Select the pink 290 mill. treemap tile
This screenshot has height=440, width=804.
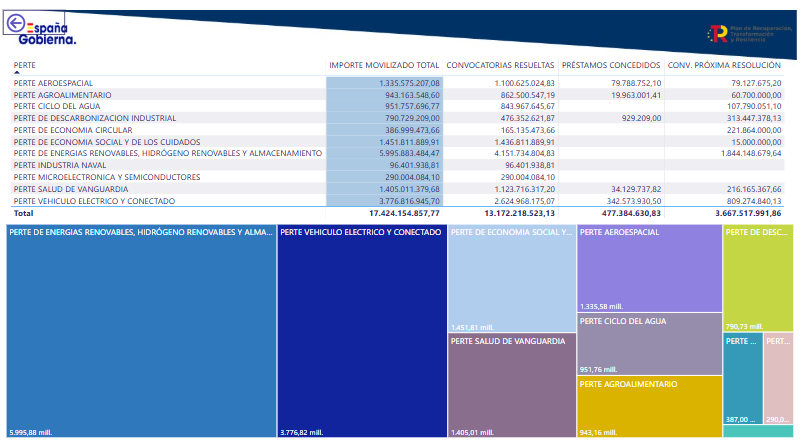pyautogui.click(x=778, y=378)
